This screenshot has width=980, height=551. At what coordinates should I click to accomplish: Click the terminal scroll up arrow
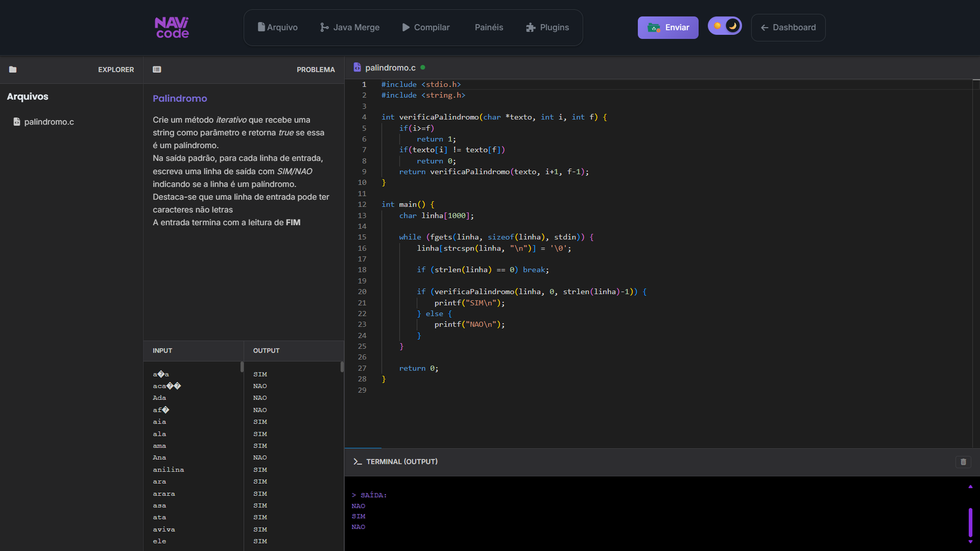[970, 487]
